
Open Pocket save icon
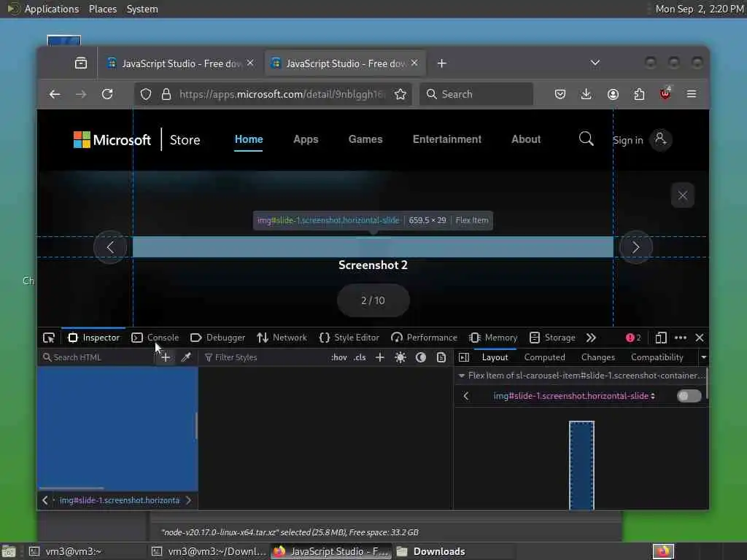click(560, 94)
